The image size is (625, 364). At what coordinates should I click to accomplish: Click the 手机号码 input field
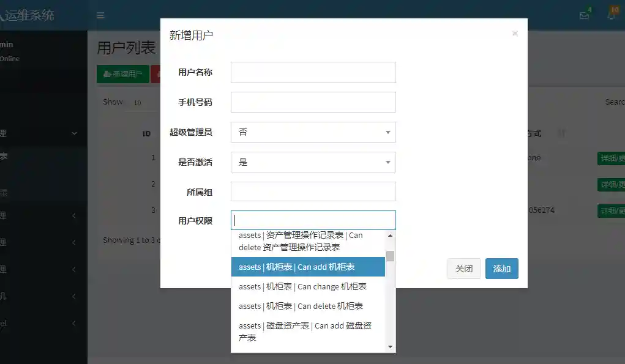[x=313, y=102]
